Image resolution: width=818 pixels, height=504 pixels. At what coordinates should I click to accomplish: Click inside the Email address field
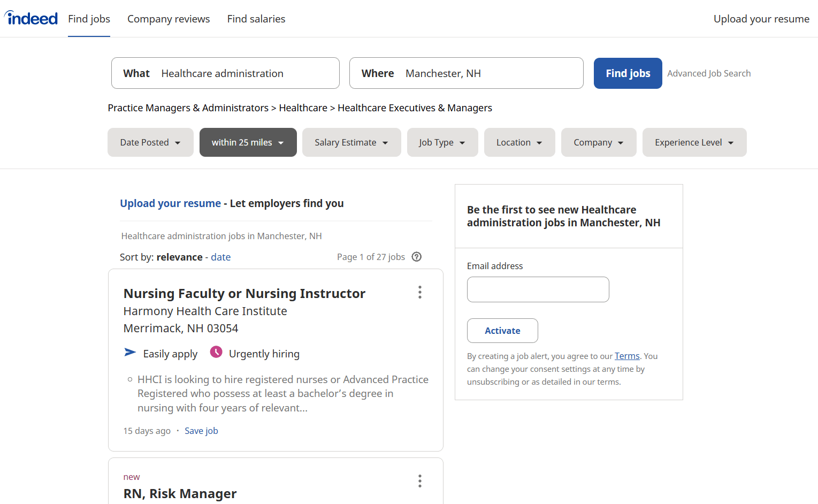pyautogui.click(x=538, y=289)
